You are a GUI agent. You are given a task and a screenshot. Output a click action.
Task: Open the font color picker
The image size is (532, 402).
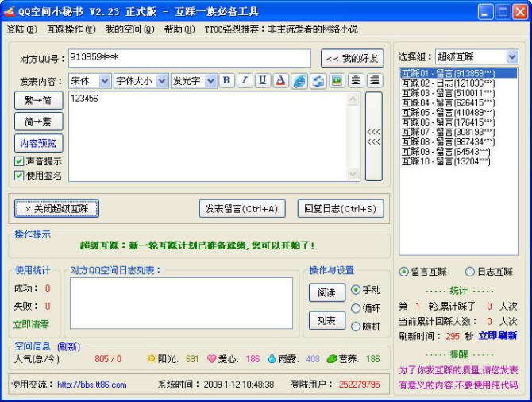tap(280, 81)
